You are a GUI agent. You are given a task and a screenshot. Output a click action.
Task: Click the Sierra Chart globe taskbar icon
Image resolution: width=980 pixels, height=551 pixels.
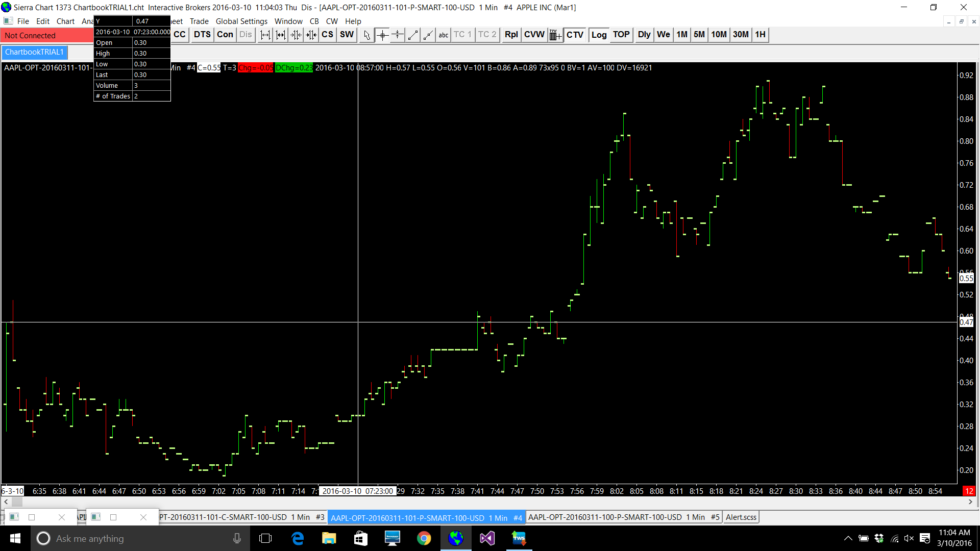pos(456,538)
